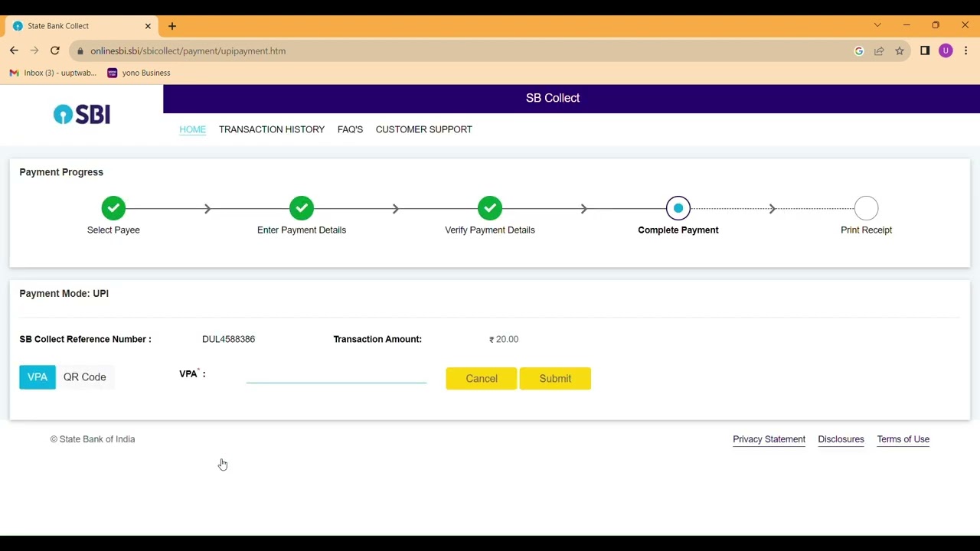Open TRANSACTION HISTORY menu
The height and width of the screenshot is (551, 980).
272,129
